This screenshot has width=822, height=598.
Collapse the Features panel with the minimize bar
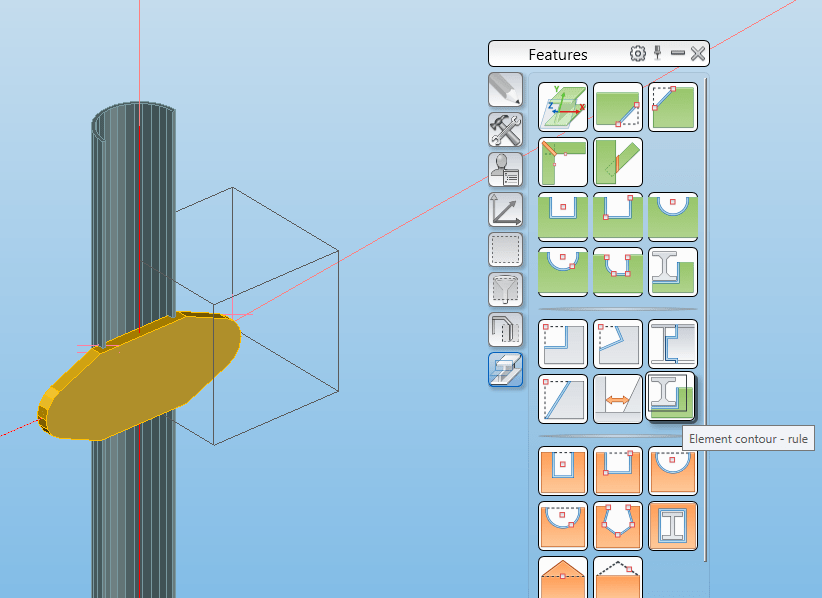(679, 54)
